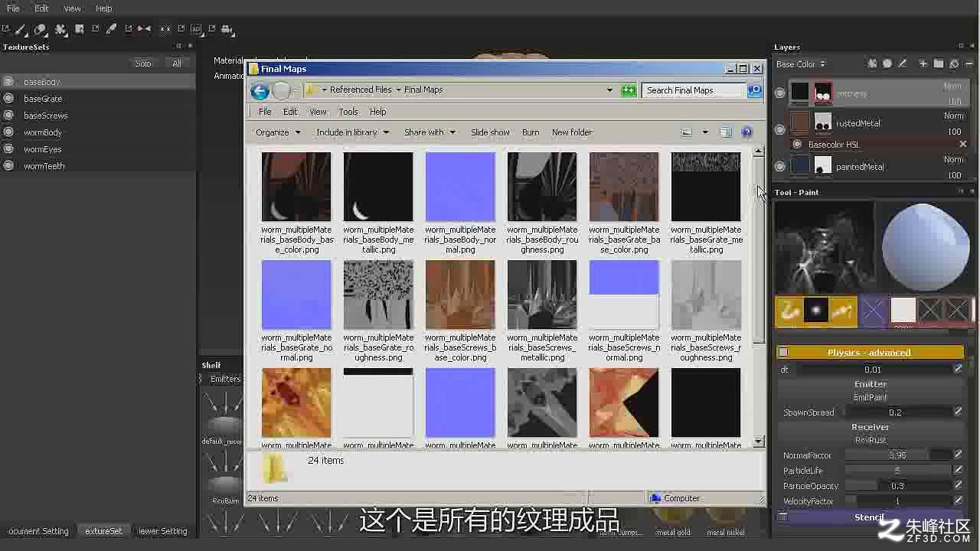The image size is (980, 551).
Task: Add a new layer in Layers panel
Action: [x=923, y=64]
